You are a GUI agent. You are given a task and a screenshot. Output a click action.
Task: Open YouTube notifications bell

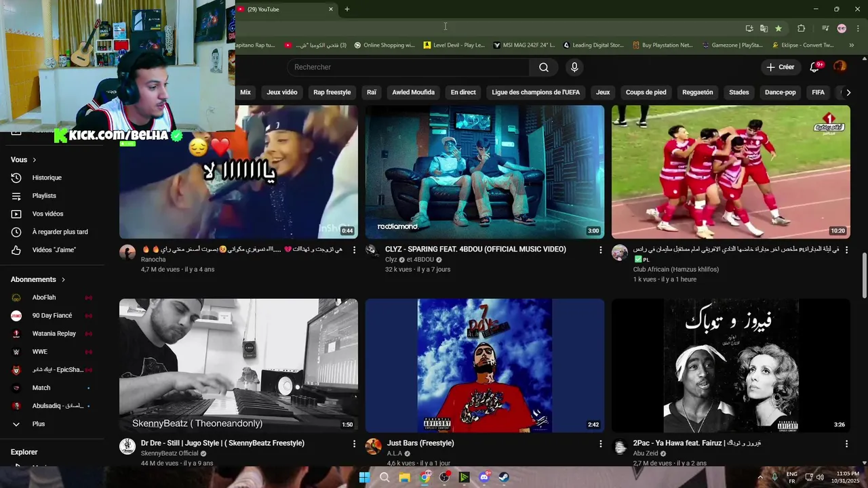point(816,67)
